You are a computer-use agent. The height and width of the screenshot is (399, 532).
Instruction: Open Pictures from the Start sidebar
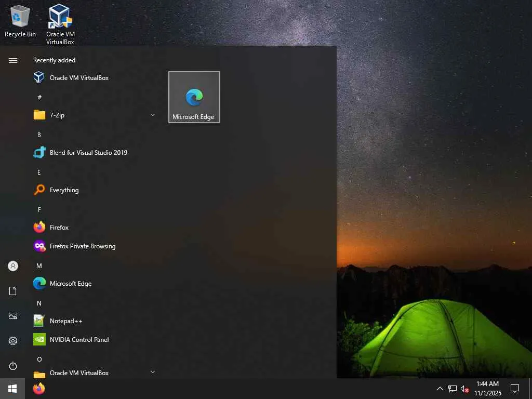click(13, 316)
